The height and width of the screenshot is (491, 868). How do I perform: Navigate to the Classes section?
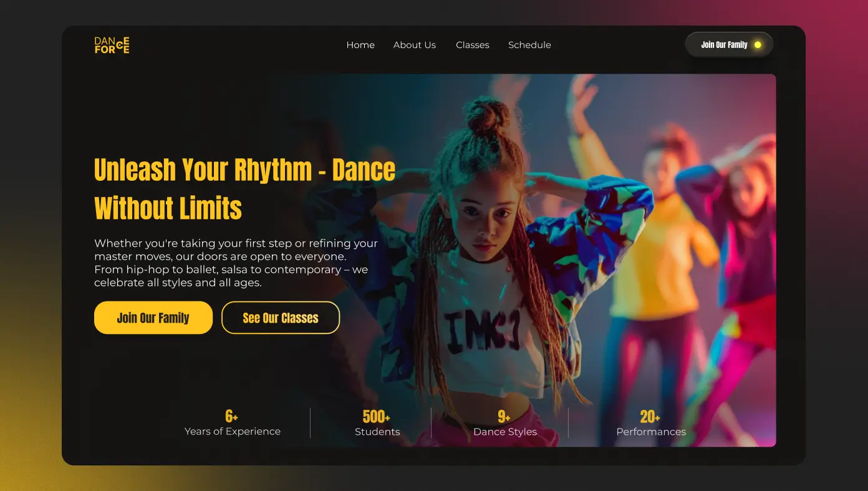[x=472, y=45]
